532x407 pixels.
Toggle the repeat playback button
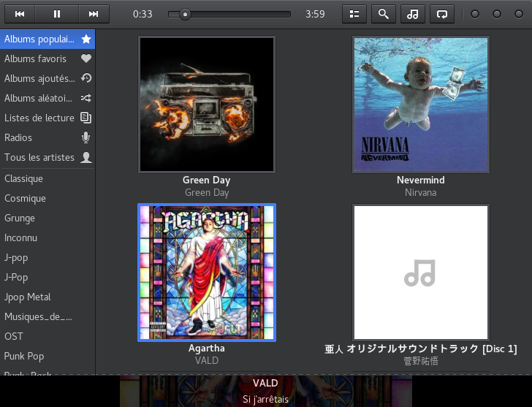pyautogui.click(x=441, y=14)
